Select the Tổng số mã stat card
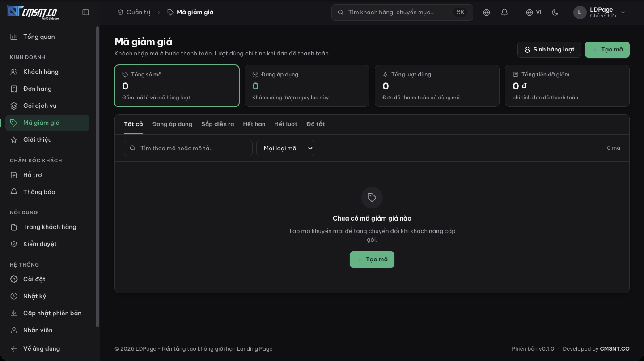This screenshot has width=644, height=361. [x=177, y=86]
